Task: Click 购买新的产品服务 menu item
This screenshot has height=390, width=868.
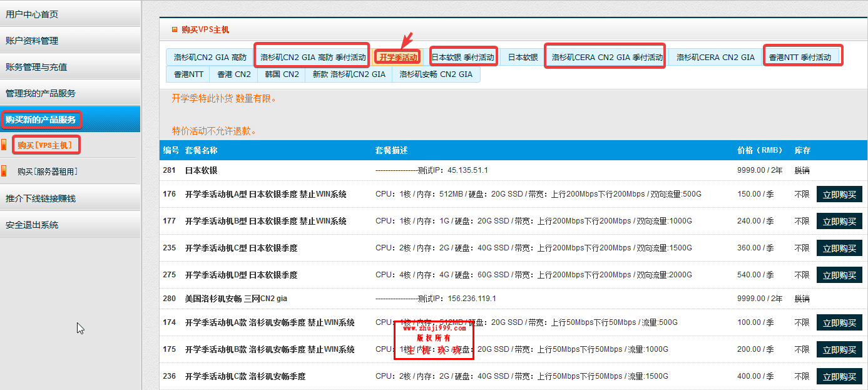Action: 70,119
